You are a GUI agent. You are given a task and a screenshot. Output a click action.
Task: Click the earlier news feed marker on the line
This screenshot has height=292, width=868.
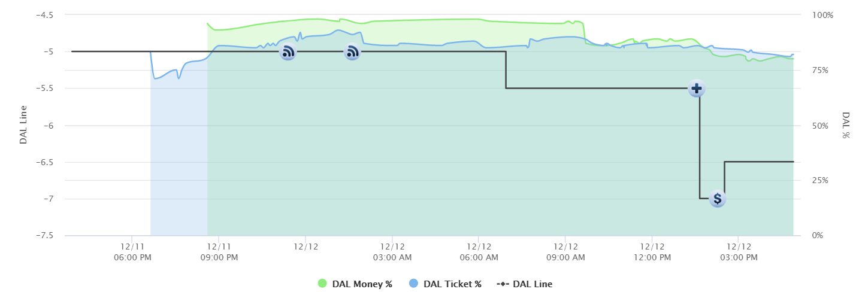pos(288,52)
